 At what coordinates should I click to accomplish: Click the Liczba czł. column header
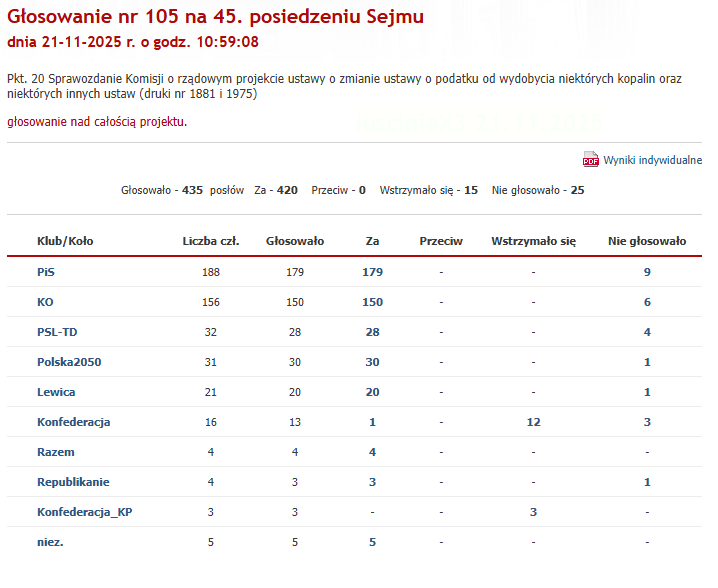pyautogui.click(x=211, y=241)
